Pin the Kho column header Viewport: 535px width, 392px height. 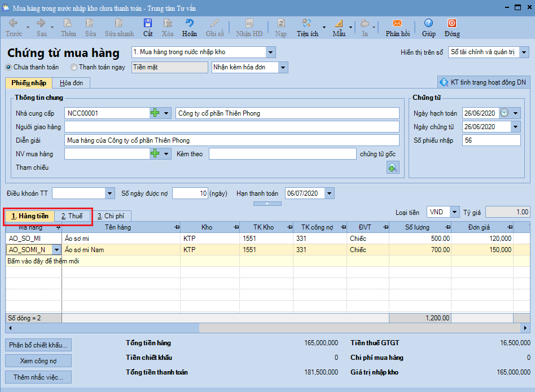(236, 227)
